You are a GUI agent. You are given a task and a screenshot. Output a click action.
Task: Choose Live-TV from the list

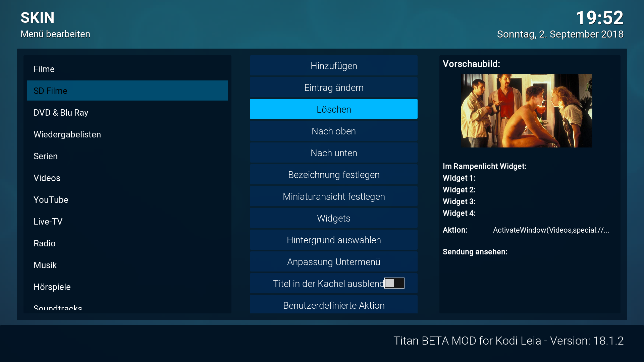tap(127, 221)
